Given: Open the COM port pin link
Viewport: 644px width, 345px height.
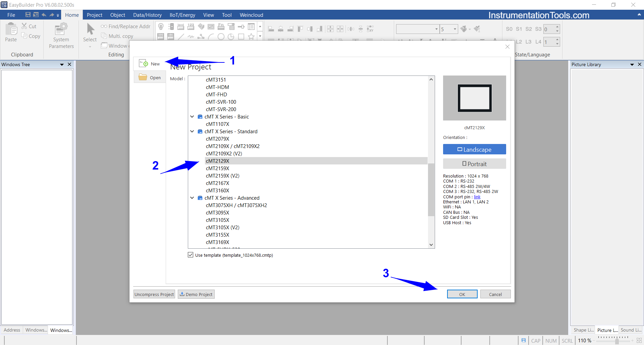Looking at the screenshot, I should pyautogui.click(x=477, y=197).
